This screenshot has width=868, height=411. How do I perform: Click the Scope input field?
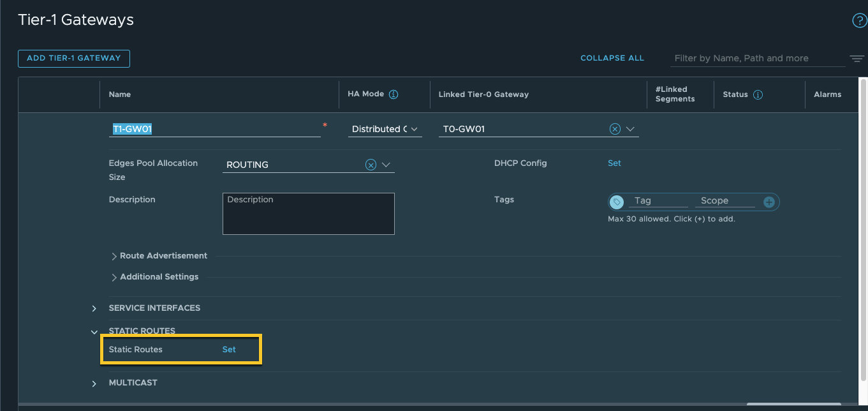pyautogui.click(x=725, y=201)
